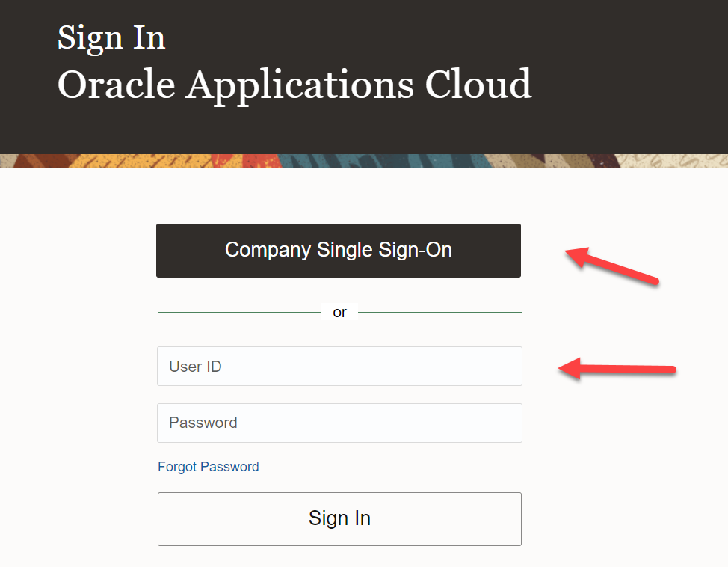
Task: Click inside the User ID field
Action: 339,366
